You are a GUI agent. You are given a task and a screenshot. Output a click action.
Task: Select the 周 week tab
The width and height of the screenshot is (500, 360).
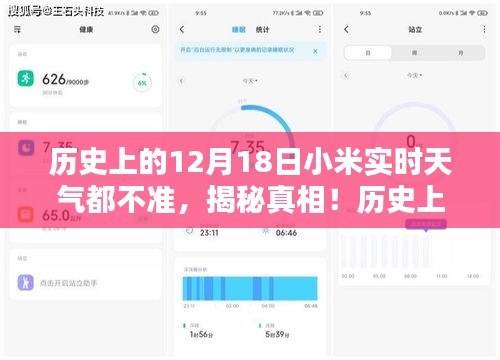coord(414,53)
